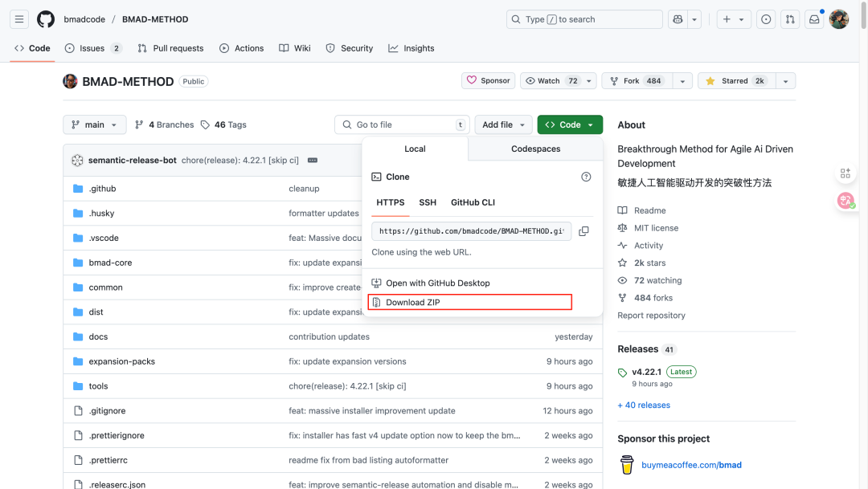The image size is (868, 489).
Task: Open the Insights tab
Action: (x=411, y=48)
